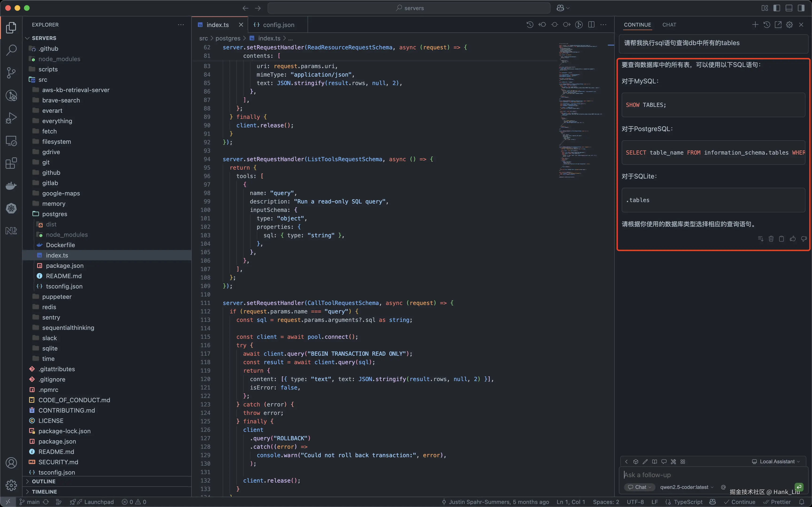This screenshot has width=812, height=507.
Task: Open the Search view in activity bar
Action: coord(11,50)
